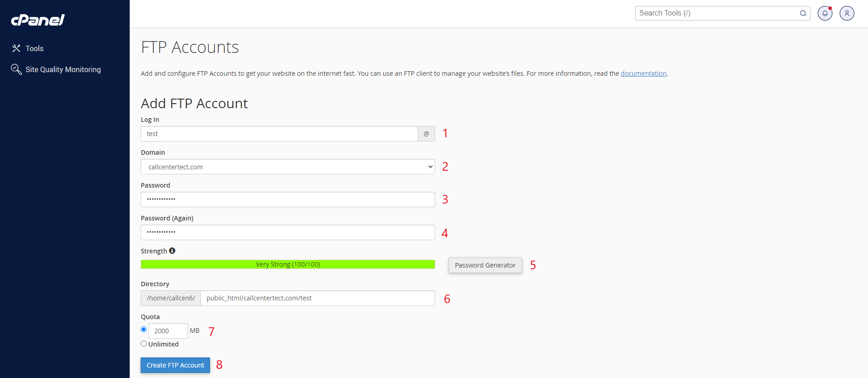
Task: Click the password strength meter bar
Action: (288, 264)
